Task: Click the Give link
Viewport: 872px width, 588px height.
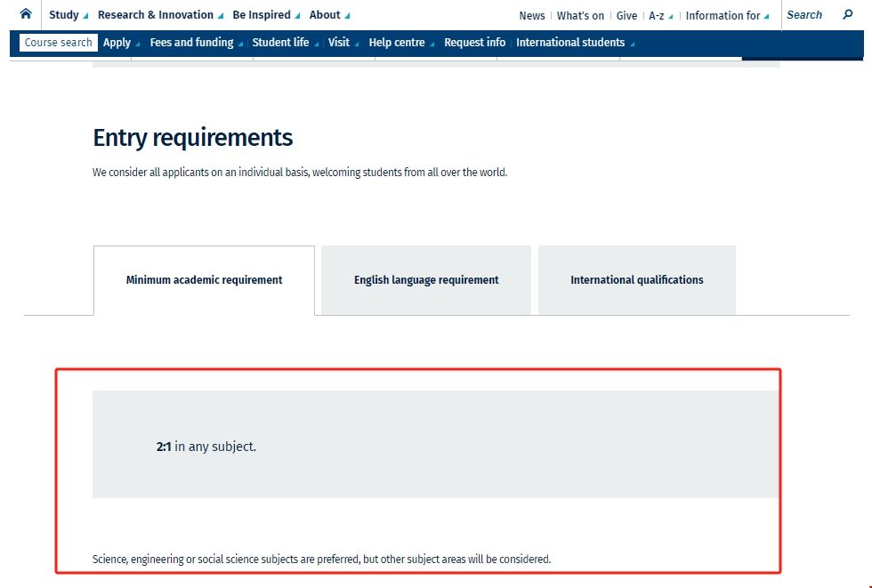Action: click(x=626, y=16)
